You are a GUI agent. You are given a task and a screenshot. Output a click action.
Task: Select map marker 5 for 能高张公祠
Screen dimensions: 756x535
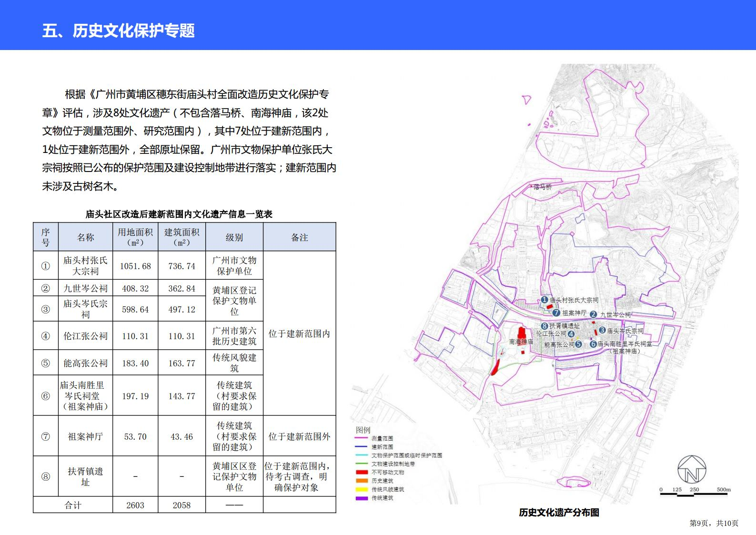578,344
